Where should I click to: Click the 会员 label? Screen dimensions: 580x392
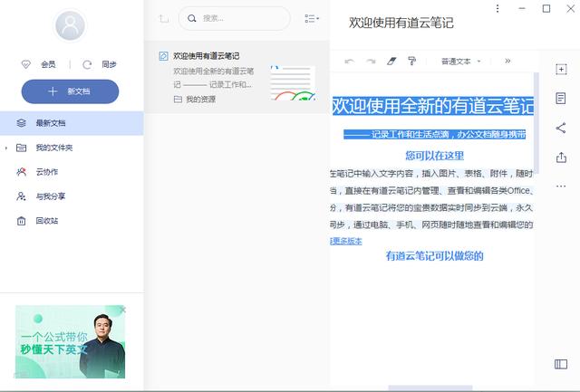48,64
